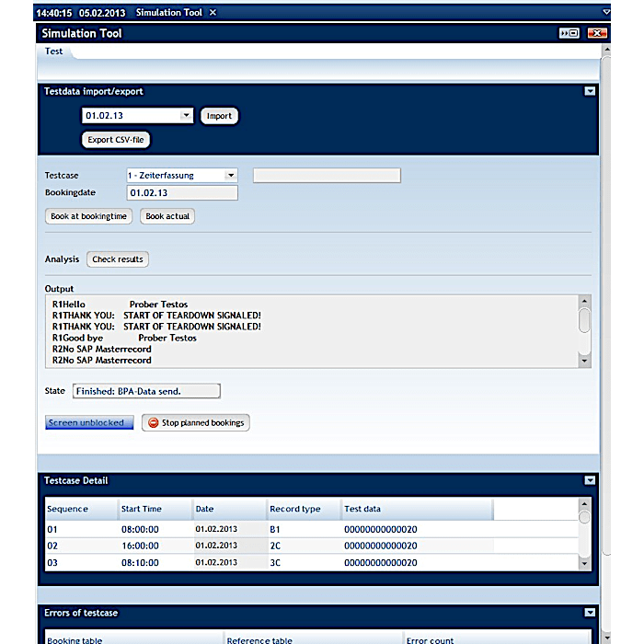Click the Output box scrollbar thumb
The image size is (644, 644).
click(584, 320)
